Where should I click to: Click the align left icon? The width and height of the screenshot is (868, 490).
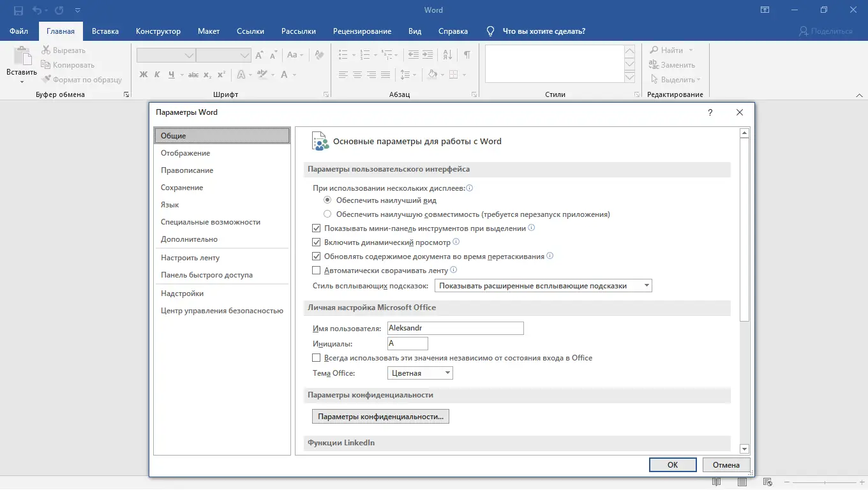coord(343,75)
